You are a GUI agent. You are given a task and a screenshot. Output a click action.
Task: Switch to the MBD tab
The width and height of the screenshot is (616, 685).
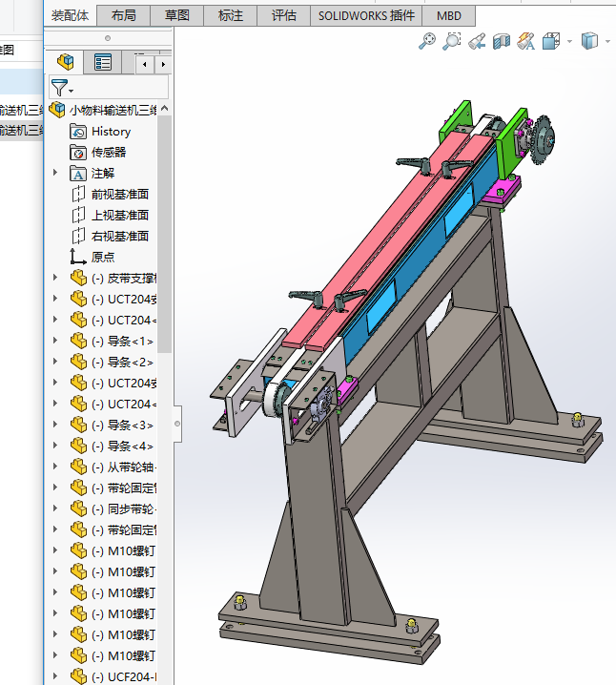point(449,15)
